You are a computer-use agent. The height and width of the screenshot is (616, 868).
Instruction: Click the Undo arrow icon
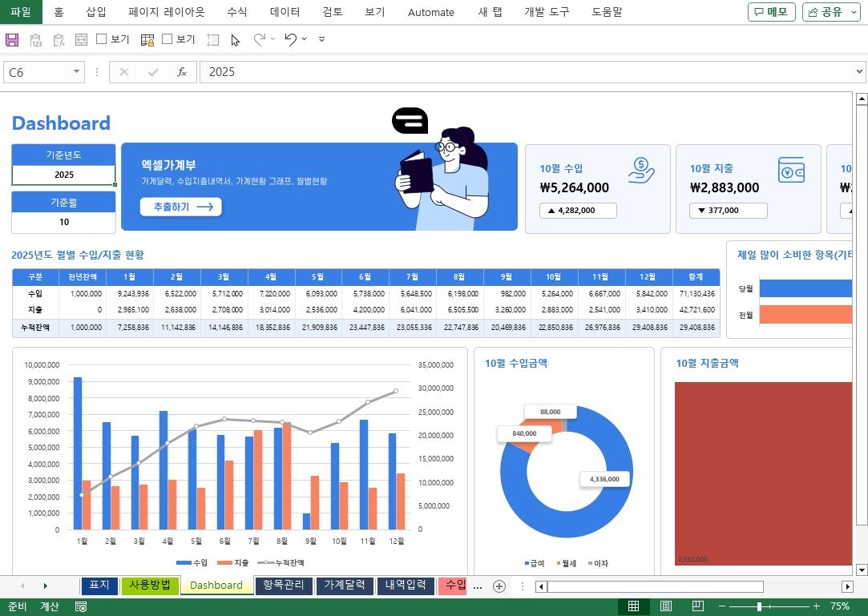point(290,39)
